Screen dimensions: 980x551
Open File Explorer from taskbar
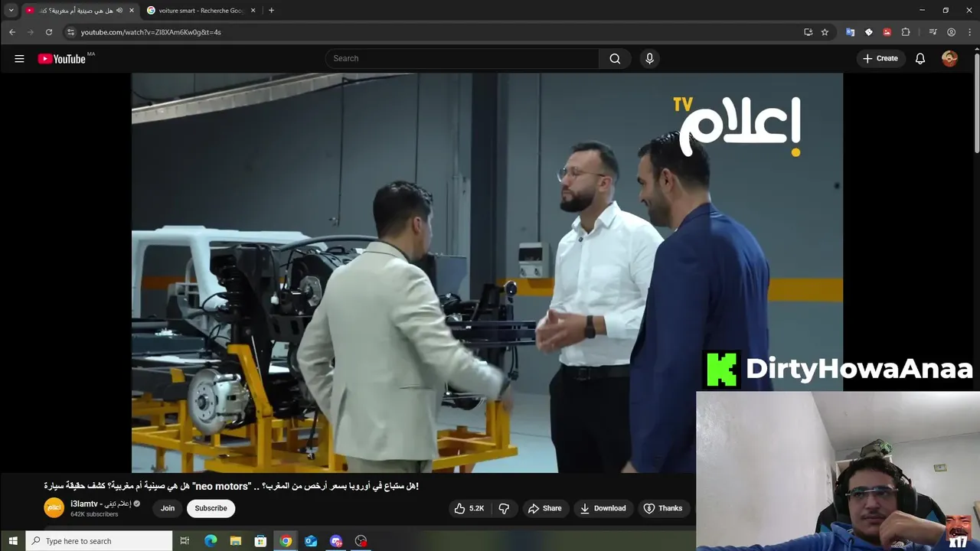(236, 541)
